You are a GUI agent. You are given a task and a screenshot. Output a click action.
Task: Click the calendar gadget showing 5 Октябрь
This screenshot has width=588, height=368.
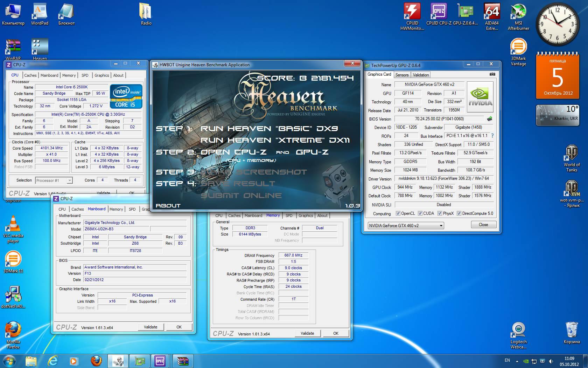pos(558,76)
